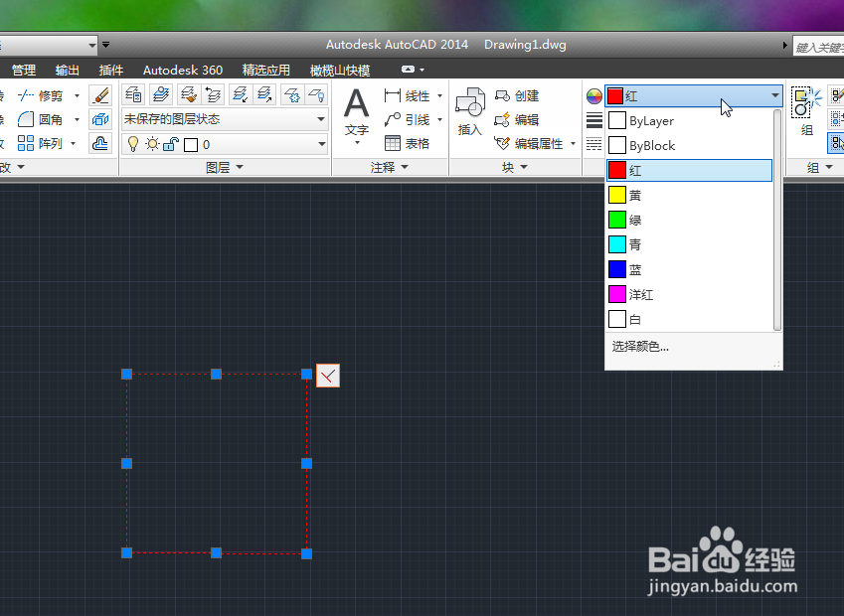Choose cyan (青) in color list
844x616 pixels.
coord(690,244)
